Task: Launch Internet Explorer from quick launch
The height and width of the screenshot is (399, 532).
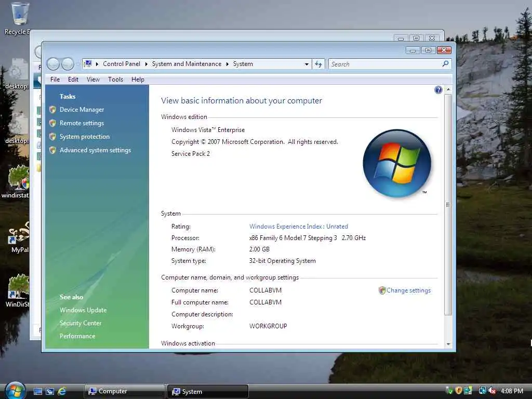Action: click(x=62, y=391)
